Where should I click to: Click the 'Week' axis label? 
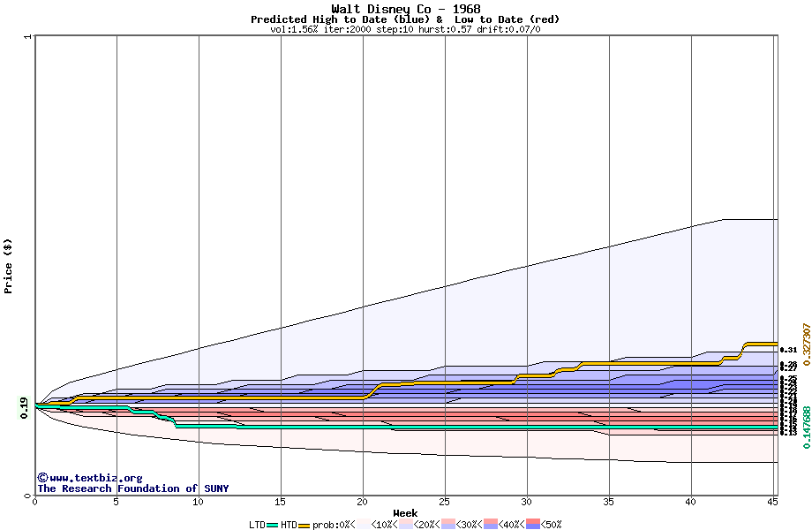pyautogui.click(x=405, y=513)
